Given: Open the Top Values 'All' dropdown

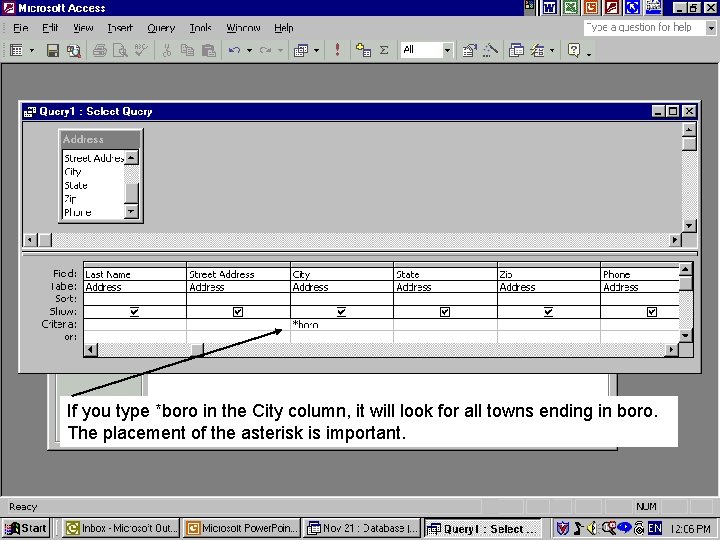Looking at the screenshot, I should point(447,50).
